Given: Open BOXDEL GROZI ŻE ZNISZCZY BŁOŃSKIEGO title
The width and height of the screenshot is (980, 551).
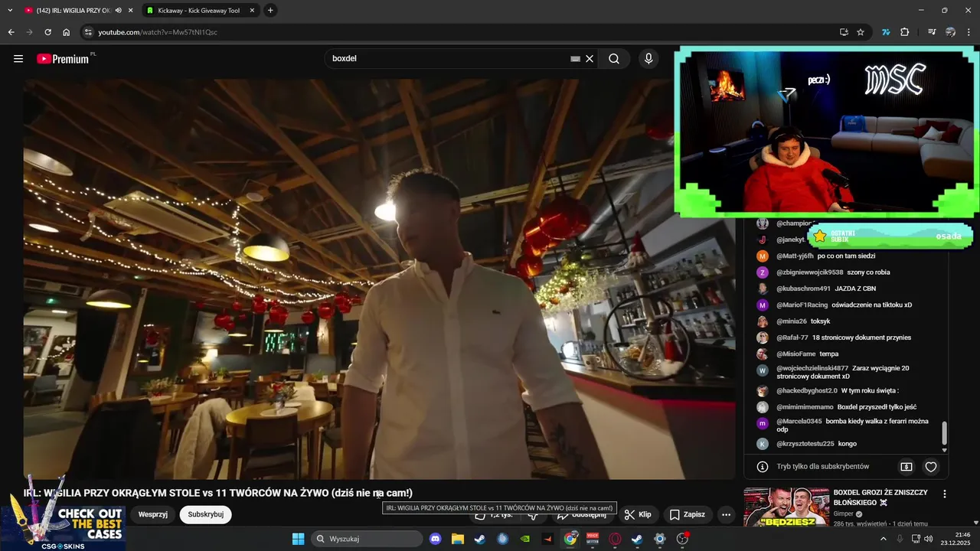Looking at the screenshot, I should click(x=880, y=497).
